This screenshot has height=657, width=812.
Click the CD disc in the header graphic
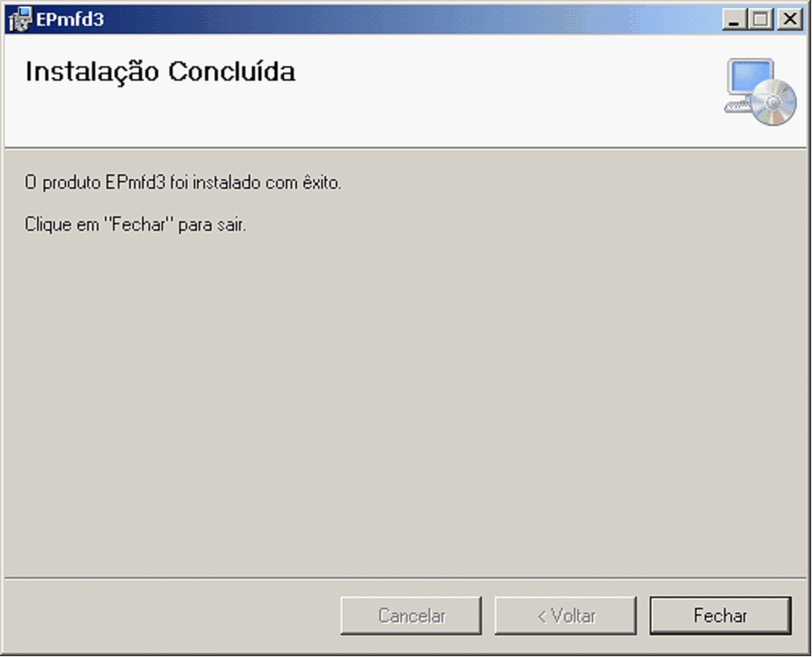774,103
